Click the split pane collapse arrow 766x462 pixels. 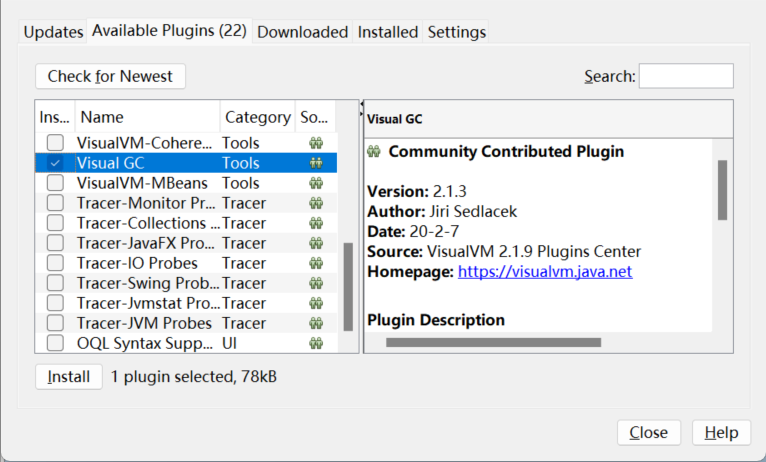(x=361, y=103)
